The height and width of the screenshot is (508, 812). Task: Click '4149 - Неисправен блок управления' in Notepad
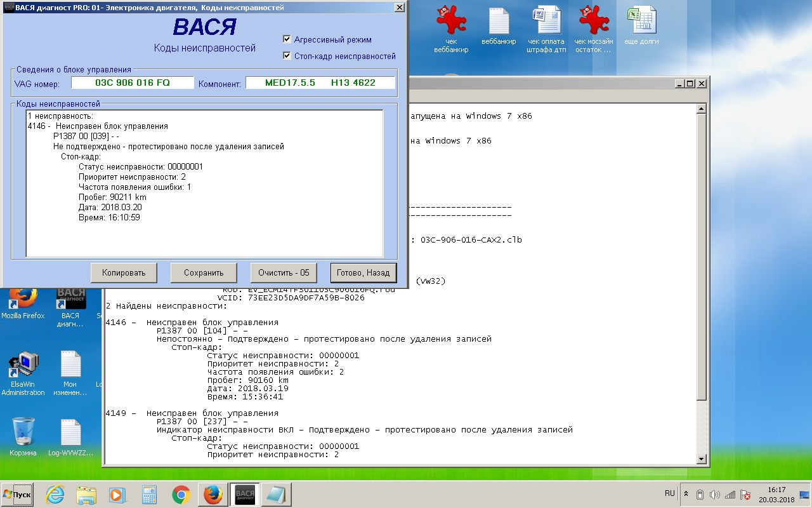point(192,413)
